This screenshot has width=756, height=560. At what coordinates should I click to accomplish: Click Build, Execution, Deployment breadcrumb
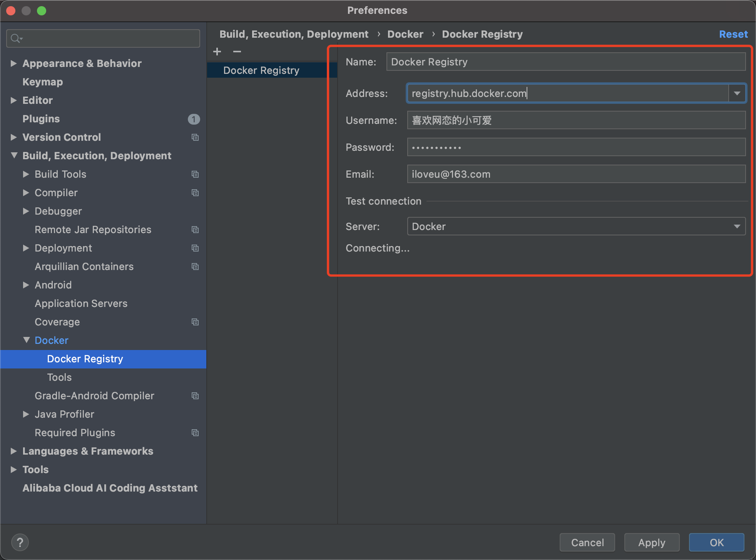[x=294, y=34]
